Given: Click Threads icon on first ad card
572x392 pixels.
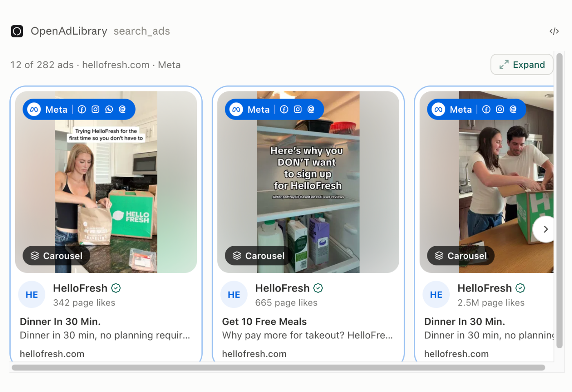Looking at the screenshot, I should [122, 109].
